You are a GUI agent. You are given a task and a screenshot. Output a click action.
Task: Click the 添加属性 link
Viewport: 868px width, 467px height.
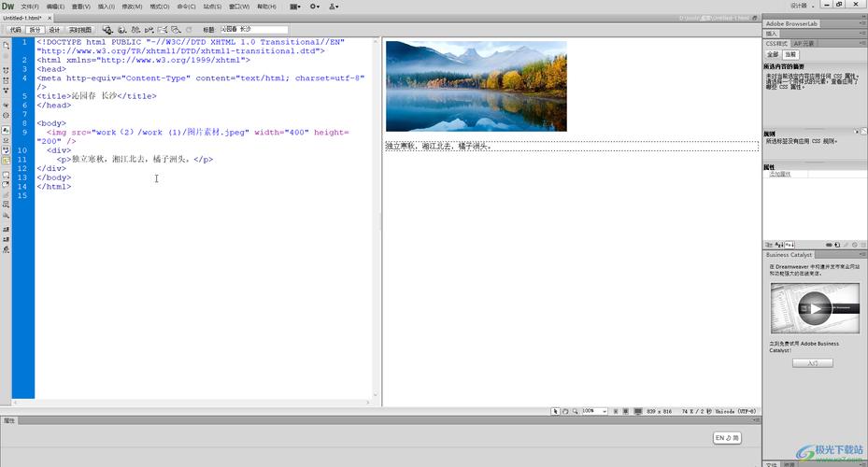coord(780,175)
